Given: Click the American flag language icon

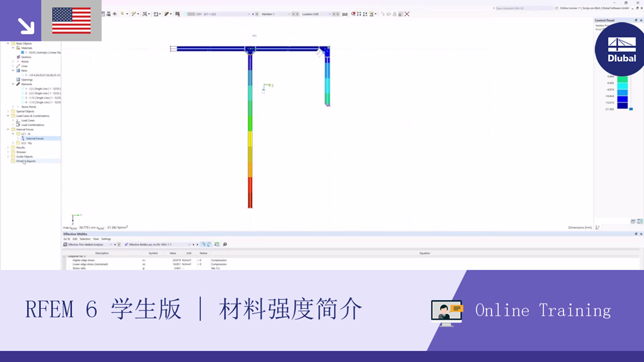Looking at the screenshot, I should [x=71, y=20].
